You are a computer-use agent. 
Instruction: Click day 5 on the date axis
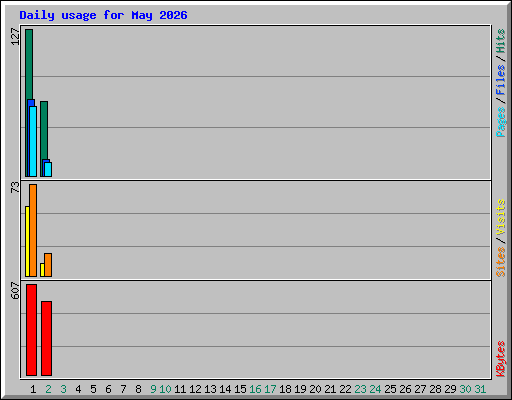[x=93, y=389]
